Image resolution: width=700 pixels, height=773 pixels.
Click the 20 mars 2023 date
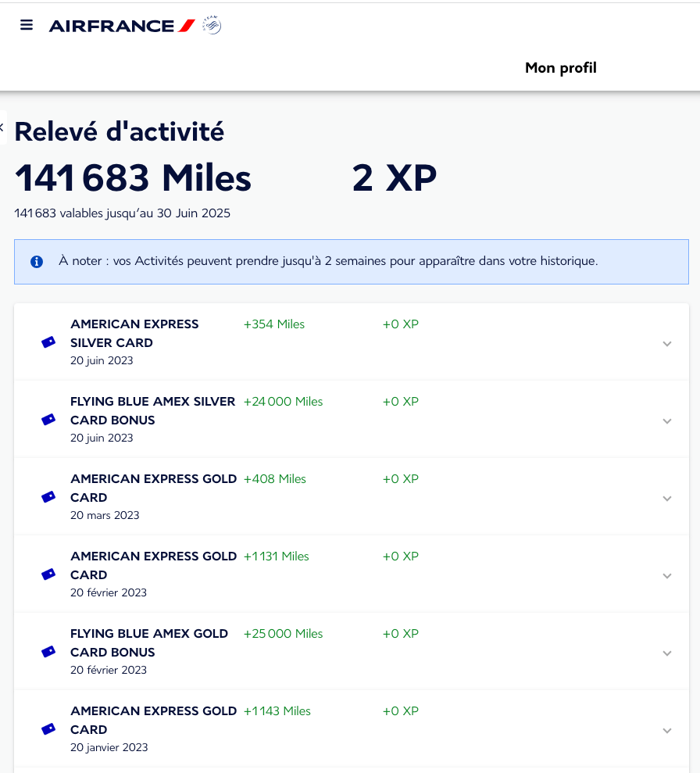coord(105,515)
